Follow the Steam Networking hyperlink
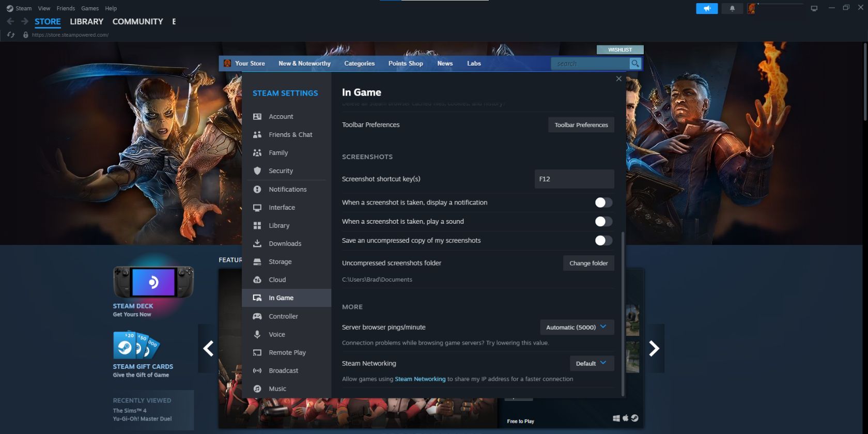 [420, 379]
